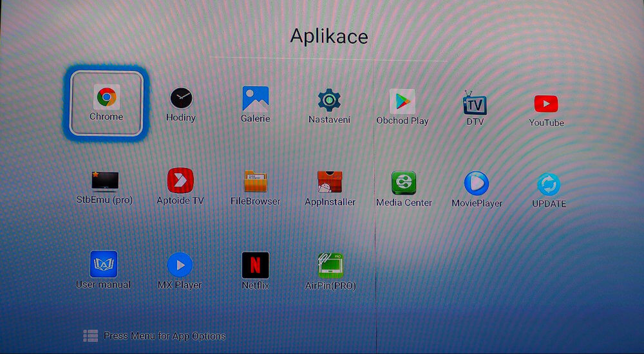Click the Aplikace page title
This screenshot has height=354, width=644.
tap(329, 37)
